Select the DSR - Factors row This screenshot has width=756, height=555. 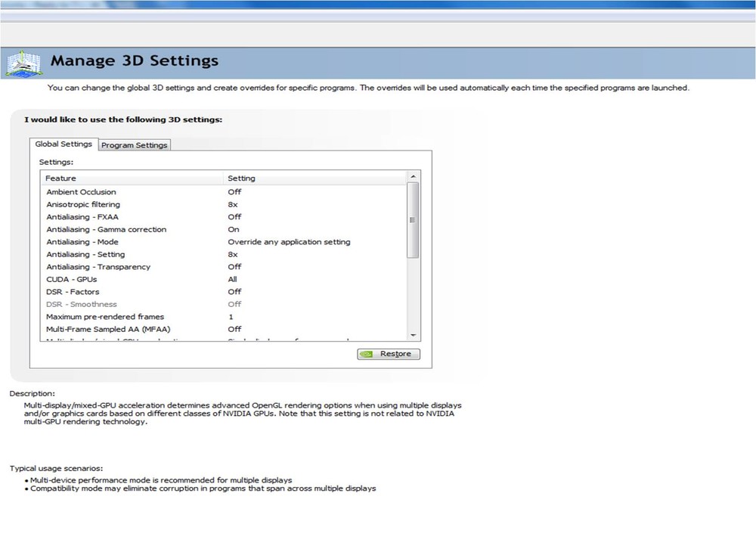(x=225, y=292)
